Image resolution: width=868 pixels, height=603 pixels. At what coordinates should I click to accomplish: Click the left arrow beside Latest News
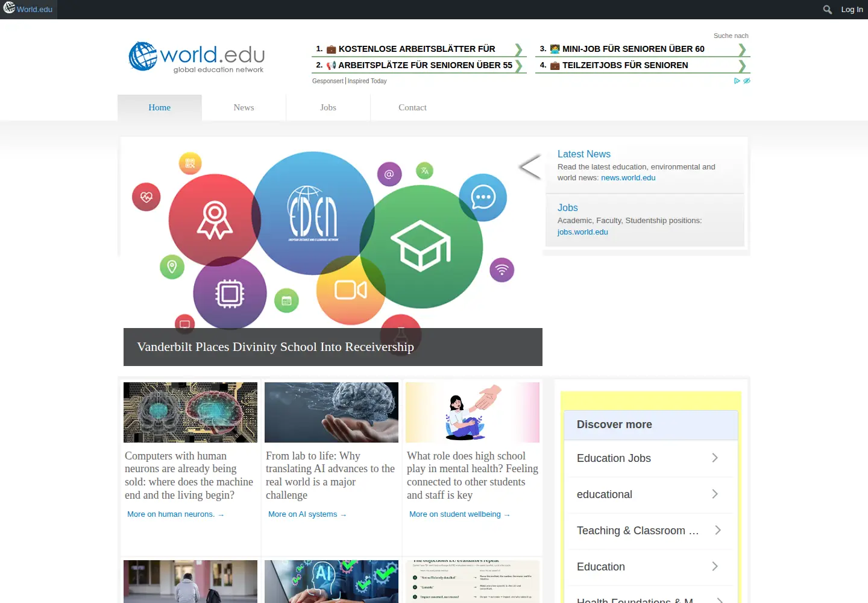(x=530, y=167)
